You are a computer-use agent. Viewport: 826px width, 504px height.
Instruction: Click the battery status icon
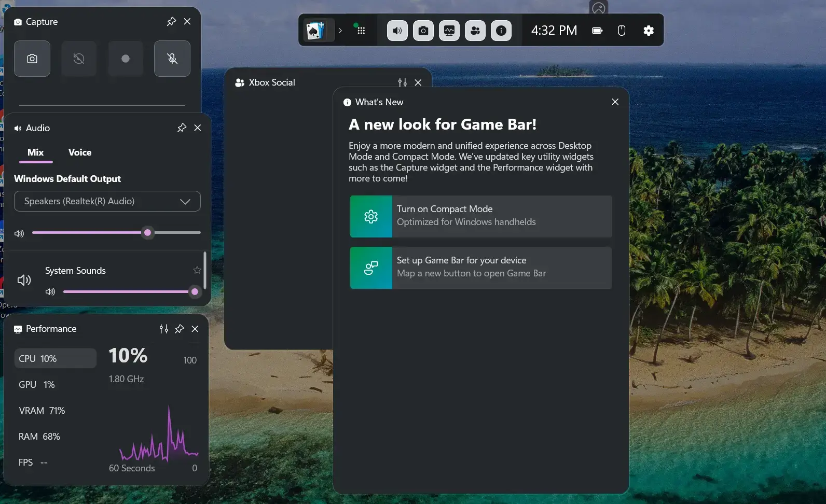pyautogui.click(x=597, y=31)
